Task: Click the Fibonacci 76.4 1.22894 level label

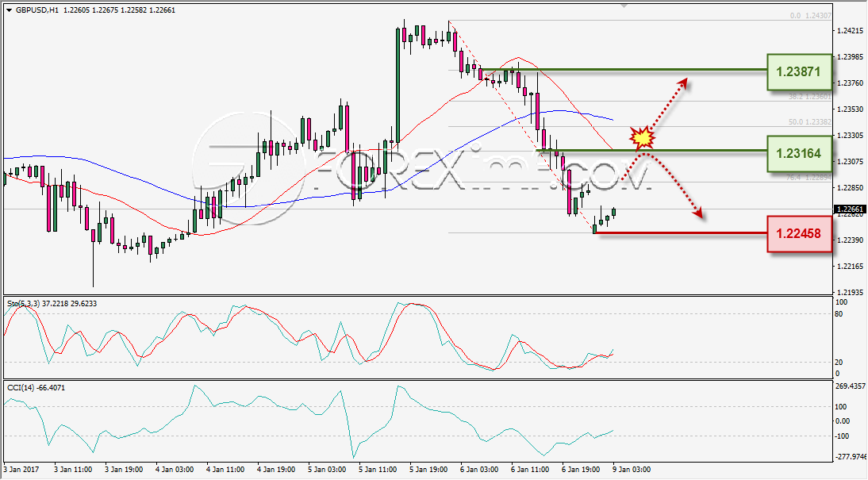Action: point(808,178)
